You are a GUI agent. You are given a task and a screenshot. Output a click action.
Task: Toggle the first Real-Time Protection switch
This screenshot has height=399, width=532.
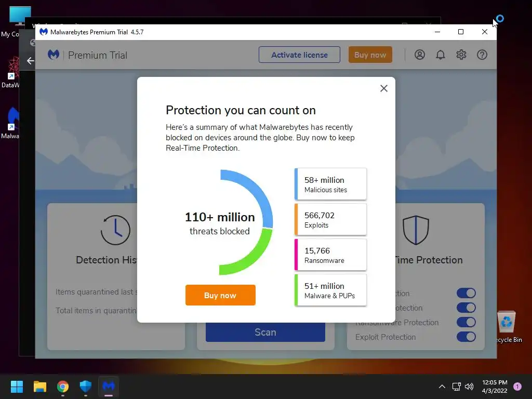point(466,293)
